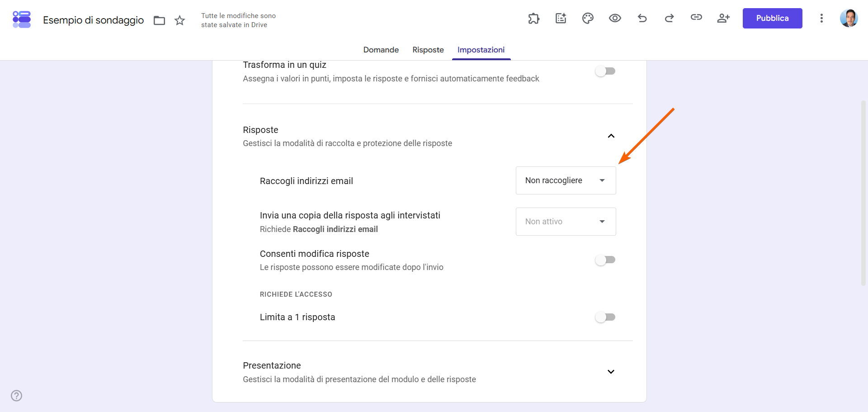Click the AI-assisted form suggestions icon
Screen dimensions: 868x412
pyautogui.click(x=561, y=18)
